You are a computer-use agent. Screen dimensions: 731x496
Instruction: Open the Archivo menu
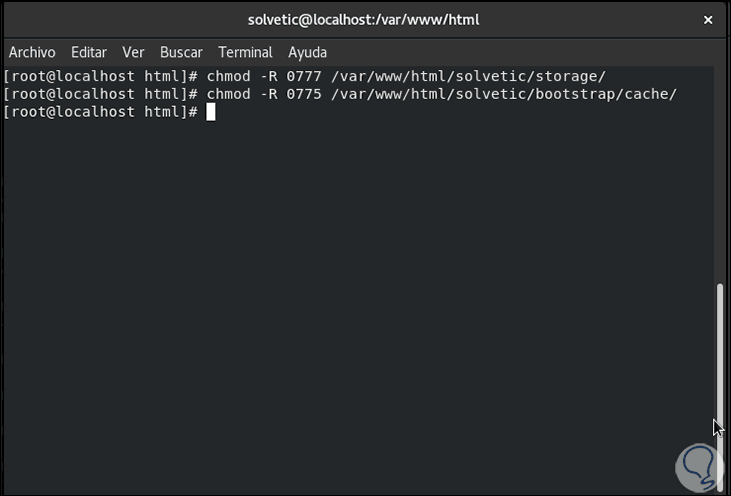tap(32, 52)
